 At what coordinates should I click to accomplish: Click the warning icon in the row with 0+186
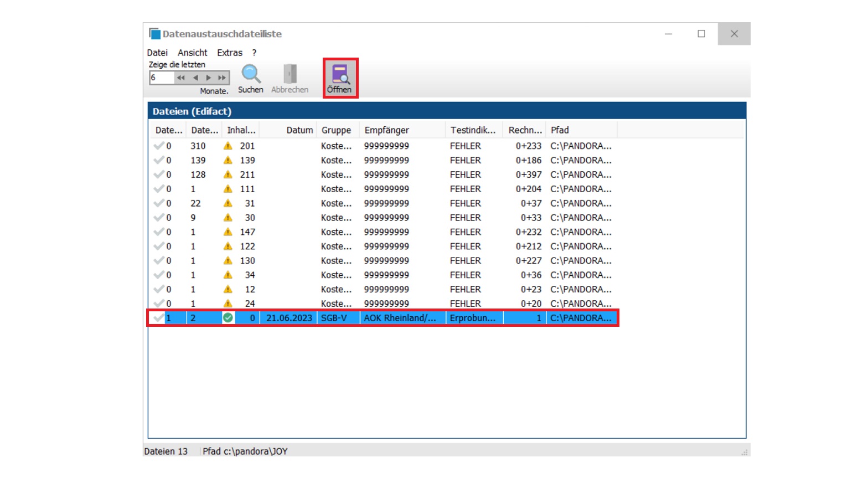(x=228, y=161)
